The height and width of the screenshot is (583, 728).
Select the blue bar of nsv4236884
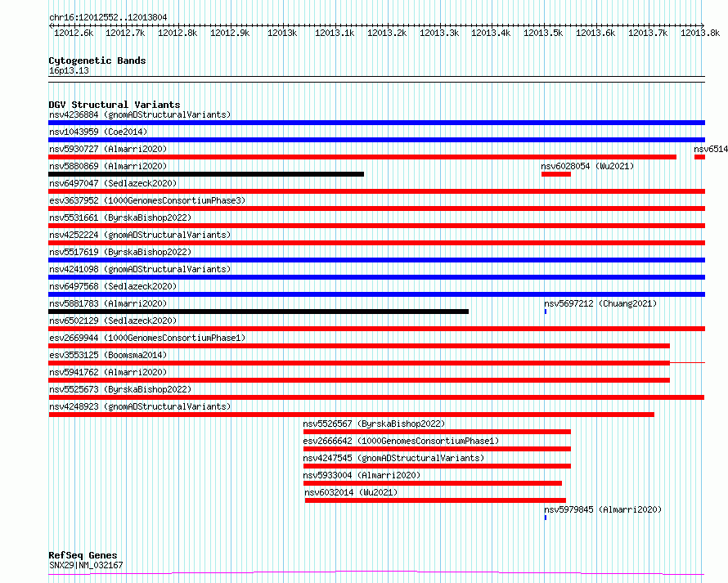click(x=376, y=123)
